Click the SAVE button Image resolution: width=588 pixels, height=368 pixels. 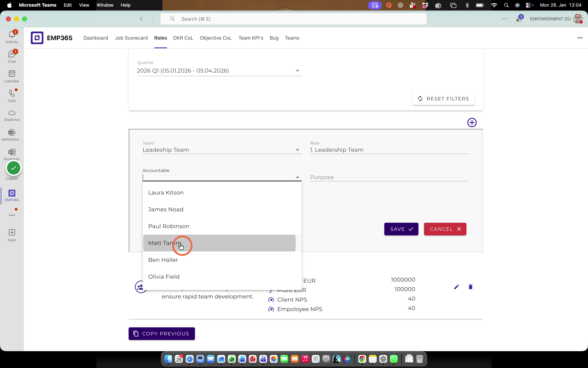tap(401, 229)
